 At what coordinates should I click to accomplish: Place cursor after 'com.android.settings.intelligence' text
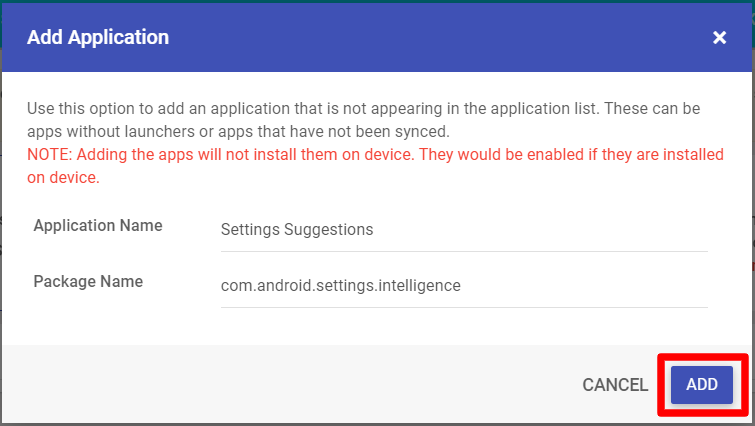tap(462, 285)
